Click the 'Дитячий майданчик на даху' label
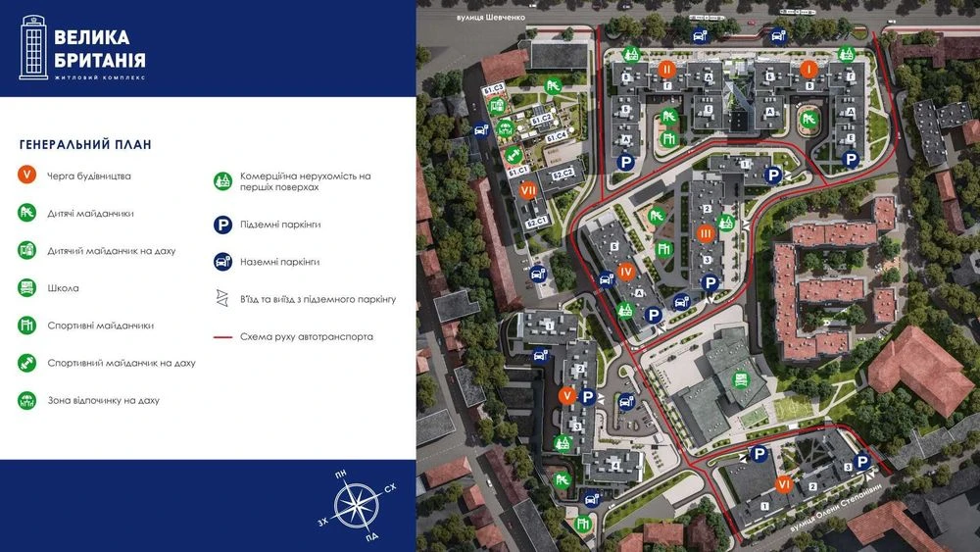980x552 pixels. [112, 251]
